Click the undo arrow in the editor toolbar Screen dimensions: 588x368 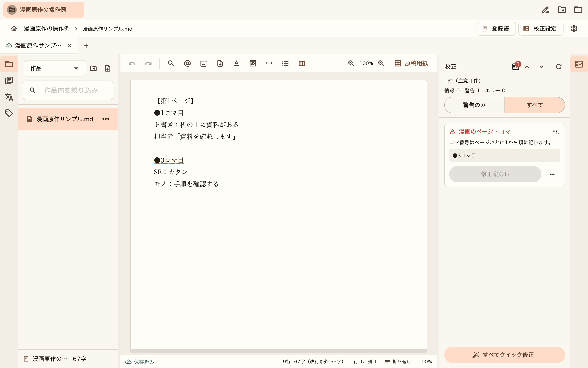point(132,64)
